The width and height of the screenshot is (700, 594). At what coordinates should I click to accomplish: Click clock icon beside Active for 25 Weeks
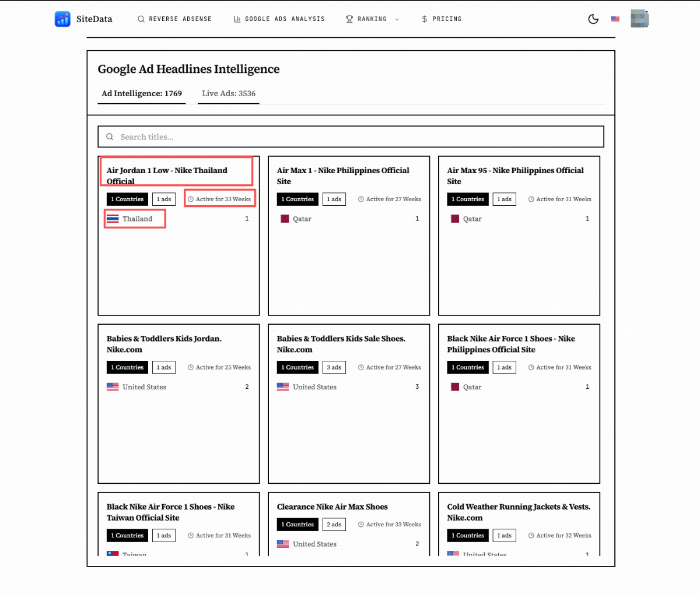[191, 368]
